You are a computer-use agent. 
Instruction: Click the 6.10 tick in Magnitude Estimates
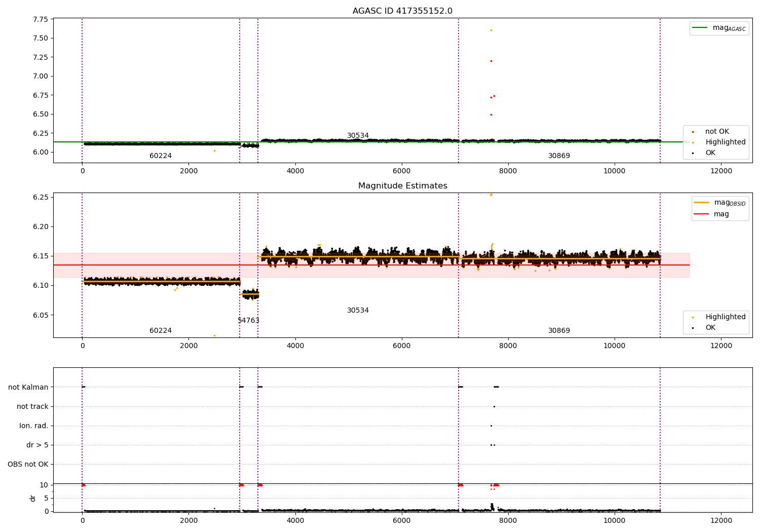coord(40,286)
